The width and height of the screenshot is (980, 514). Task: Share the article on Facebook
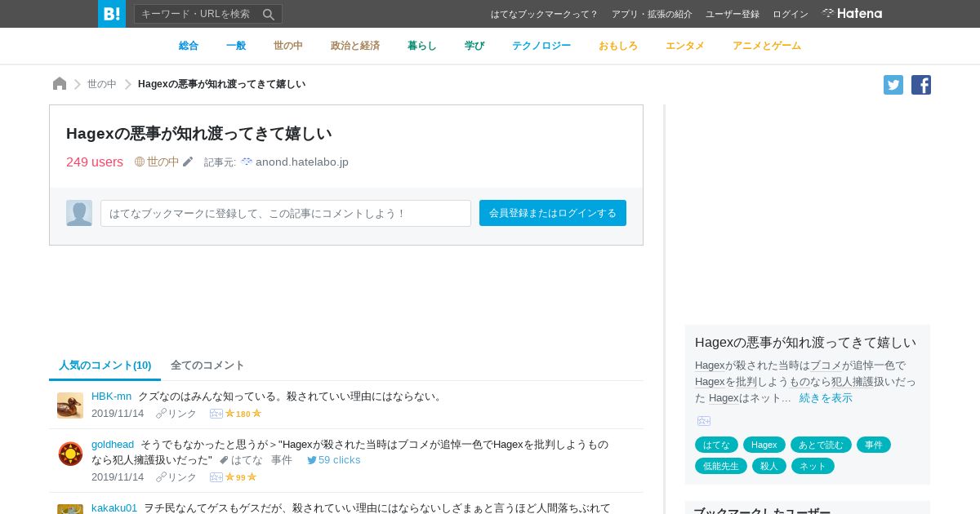[x=921, y=85]
